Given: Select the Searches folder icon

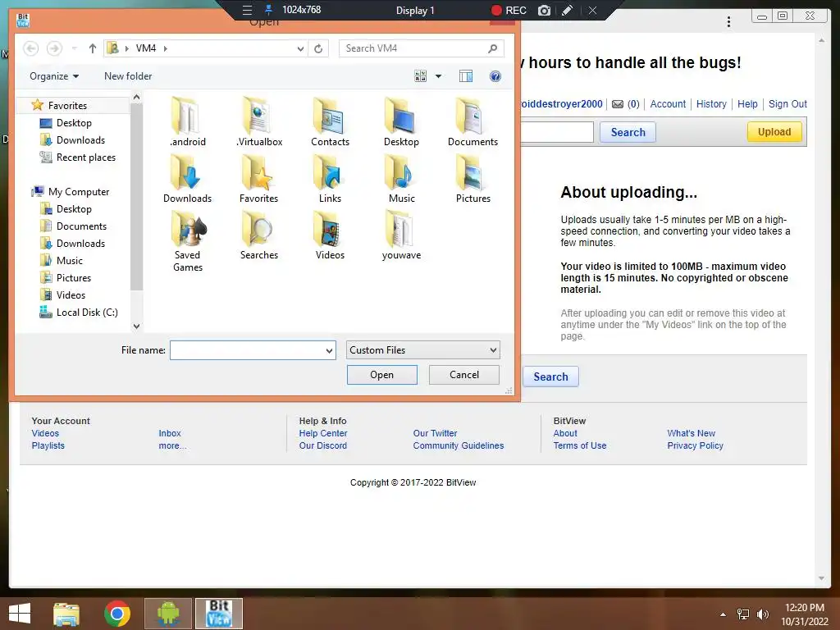Looking at the screenshot, I should 258,235.
